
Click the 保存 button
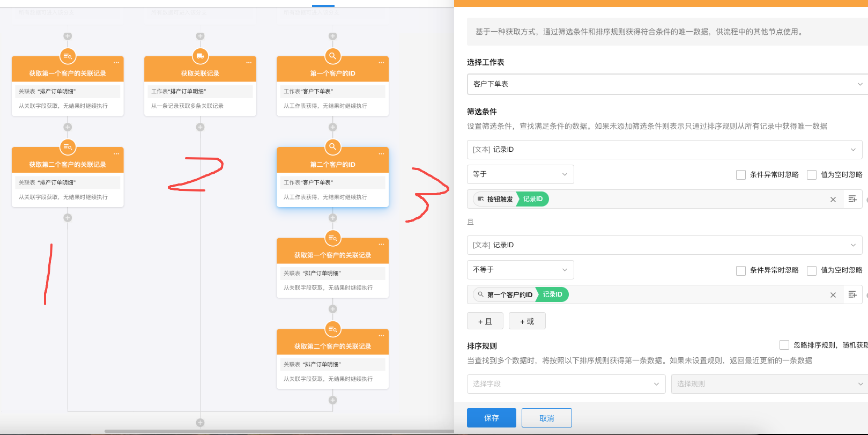tap(491, 418)
